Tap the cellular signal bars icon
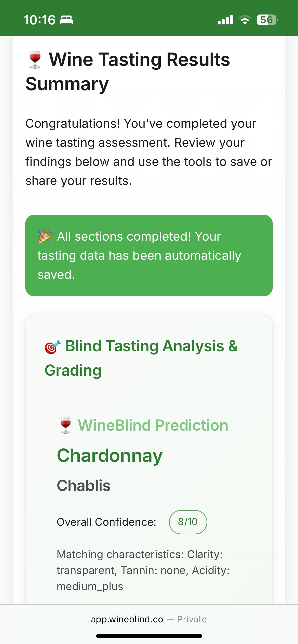This screenshot has width=298, height=644. pos(225,20)
